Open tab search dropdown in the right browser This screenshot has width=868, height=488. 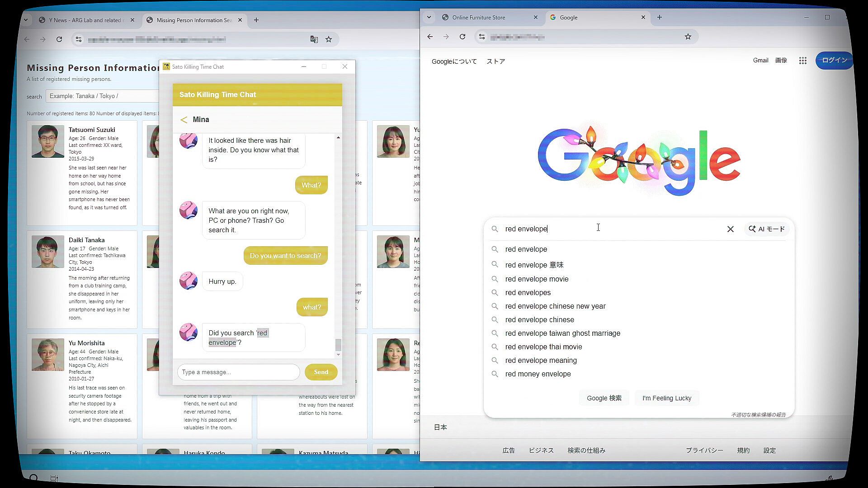[429, 17]
